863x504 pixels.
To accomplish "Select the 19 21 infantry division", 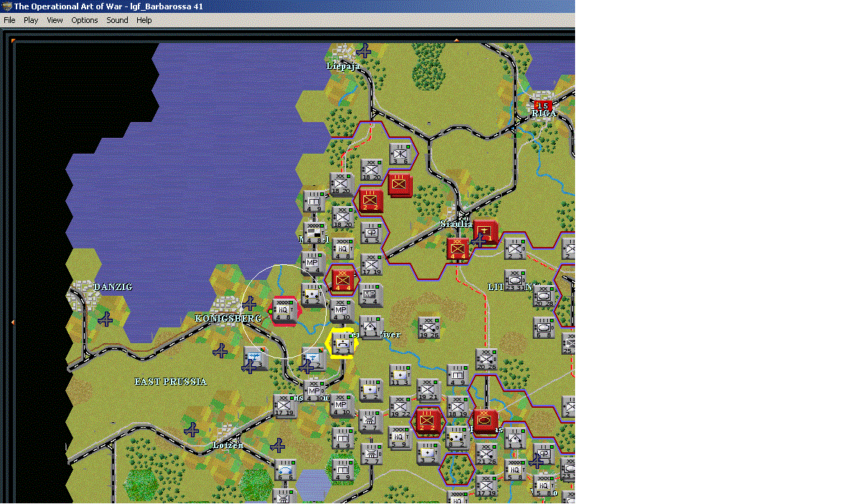I will click(429, 391).
